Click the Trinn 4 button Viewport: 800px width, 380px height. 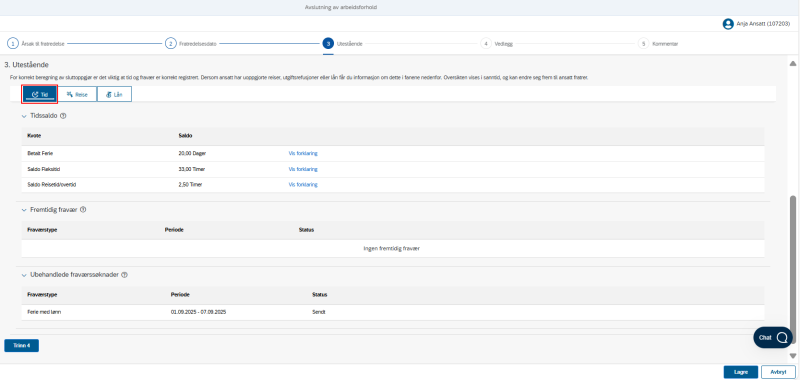[x=21, y=345]
